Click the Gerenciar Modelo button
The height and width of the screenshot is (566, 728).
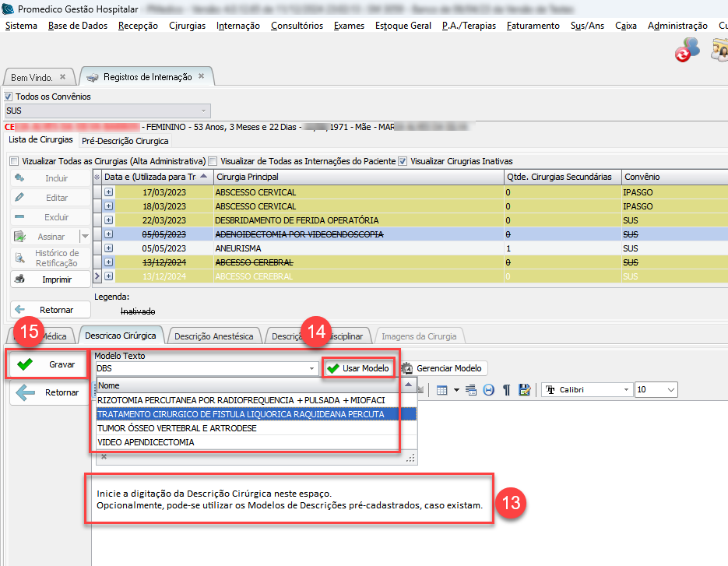click(443, 368)
